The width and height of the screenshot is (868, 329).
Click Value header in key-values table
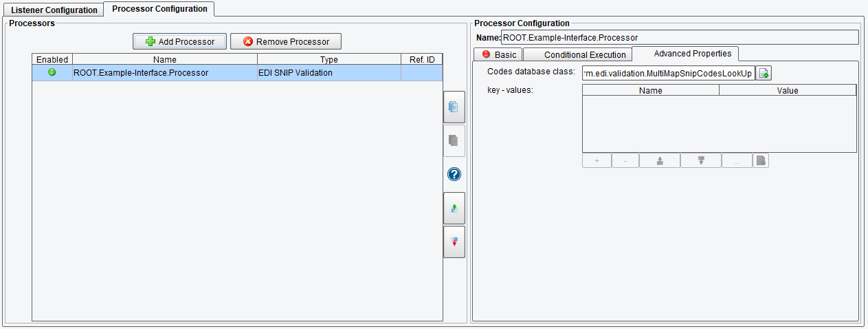click(x=788, y=90)
